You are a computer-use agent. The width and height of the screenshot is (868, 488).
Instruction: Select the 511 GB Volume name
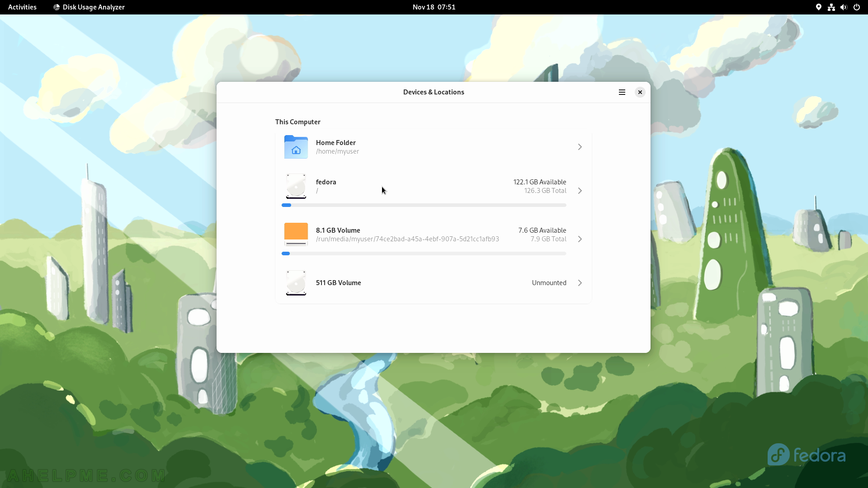point(339,283)
